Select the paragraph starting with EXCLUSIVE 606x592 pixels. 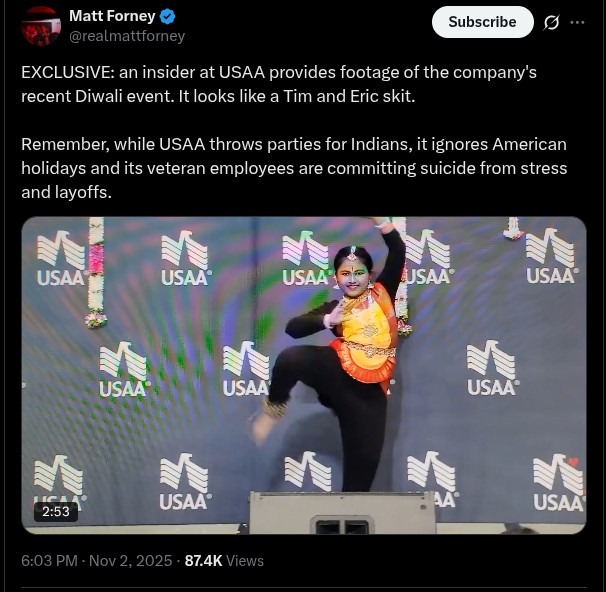279,84
